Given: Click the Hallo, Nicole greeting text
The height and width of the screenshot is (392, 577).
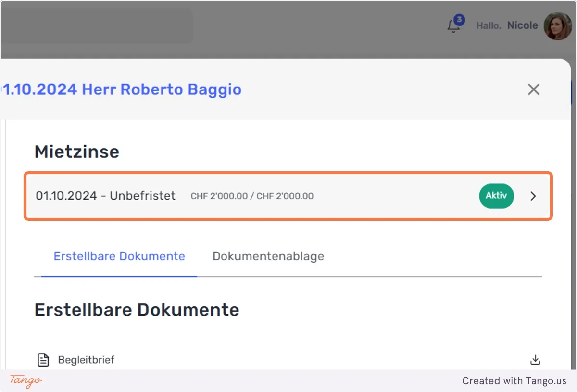Looking at the screenshot, I should 507,26.
